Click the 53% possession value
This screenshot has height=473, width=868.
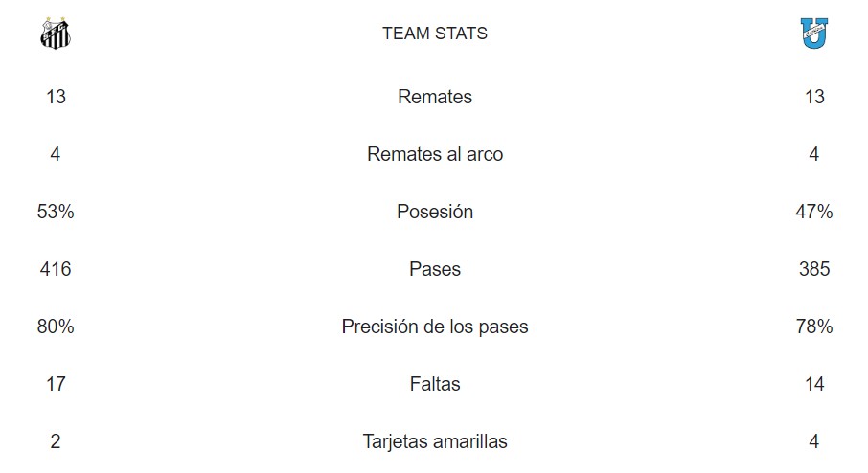pyautogui.click(x=56, y=212)
